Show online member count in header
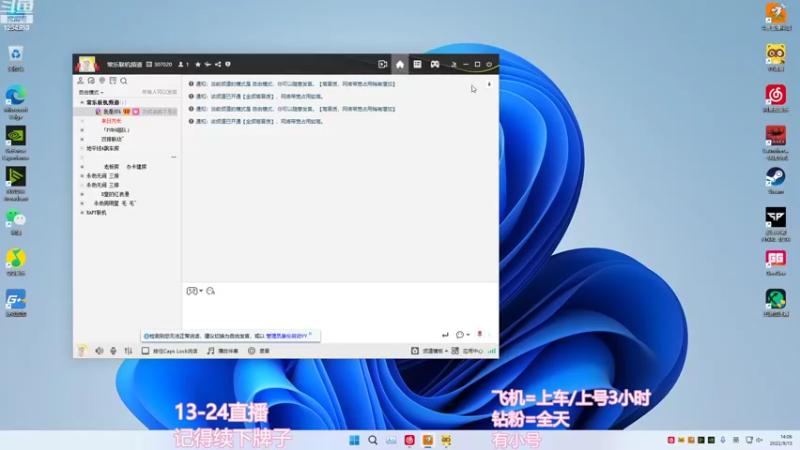800x450 pixels. pos(183,65)
